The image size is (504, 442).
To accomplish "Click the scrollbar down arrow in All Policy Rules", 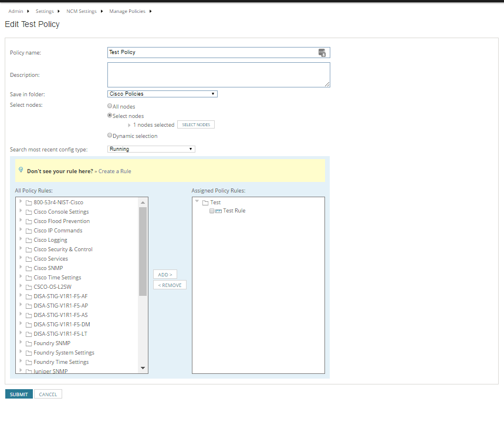I will click(x=143, y=368).
